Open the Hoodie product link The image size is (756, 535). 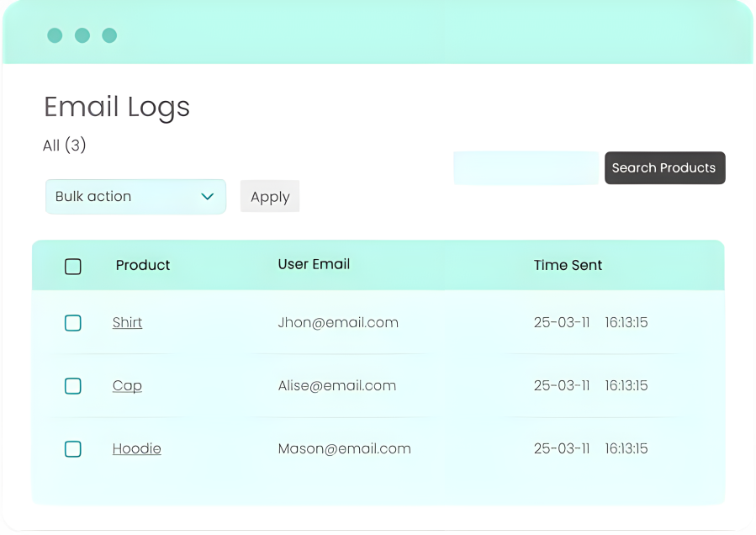[x=136, y=449]
